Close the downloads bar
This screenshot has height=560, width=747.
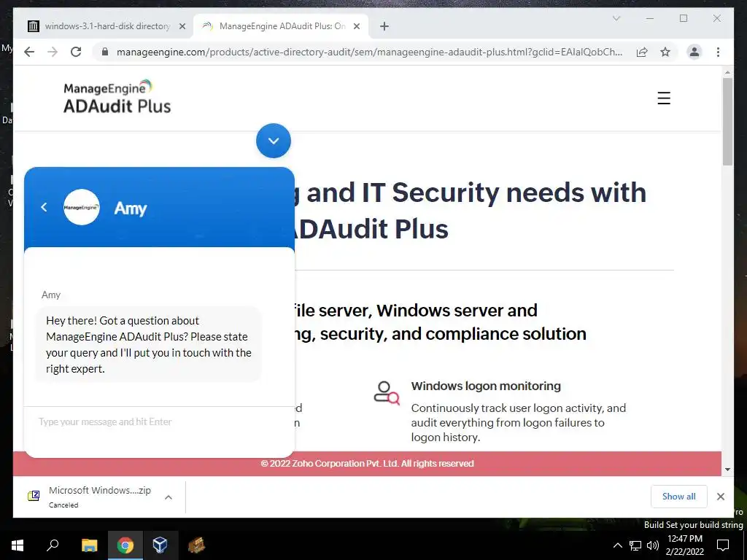tap(720, 496)
